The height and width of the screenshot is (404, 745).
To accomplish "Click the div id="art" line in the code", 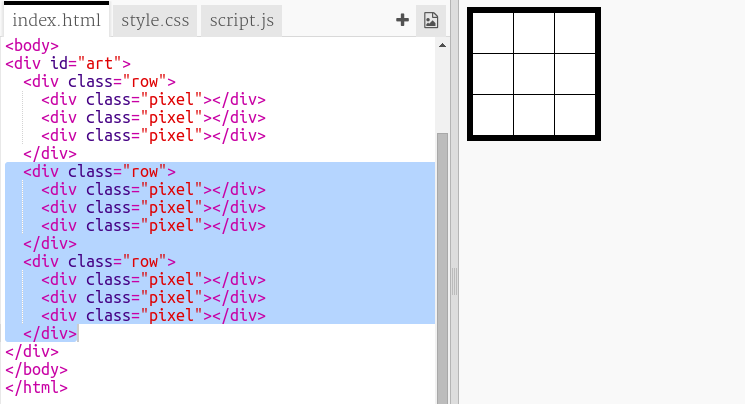I will 68,63.
